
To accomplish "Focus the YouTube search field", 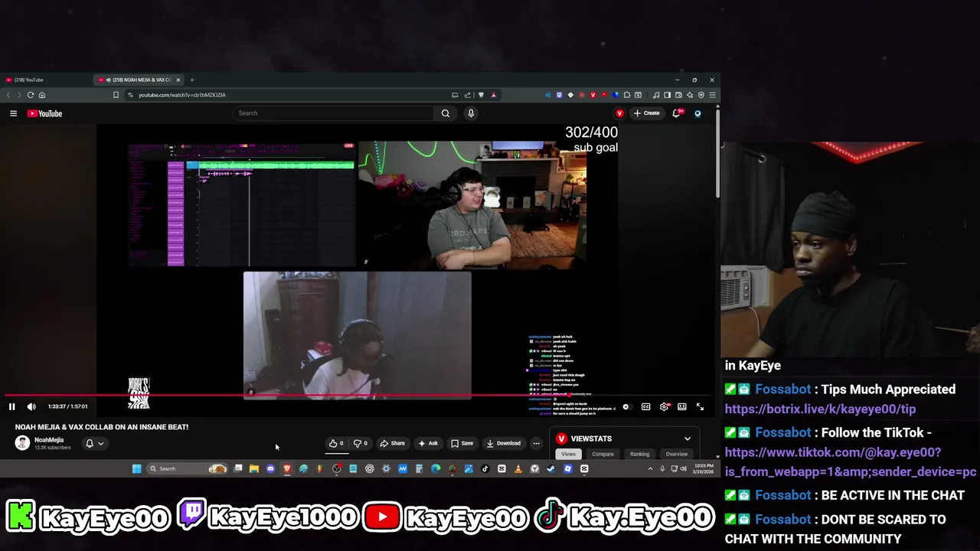I will point(333,113).
